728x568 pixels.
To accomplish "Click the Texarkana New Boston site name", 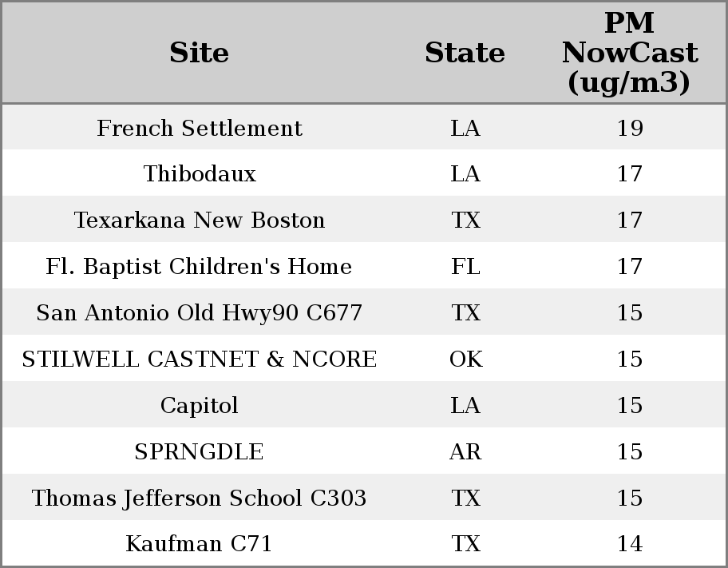I will click(200, 220).
